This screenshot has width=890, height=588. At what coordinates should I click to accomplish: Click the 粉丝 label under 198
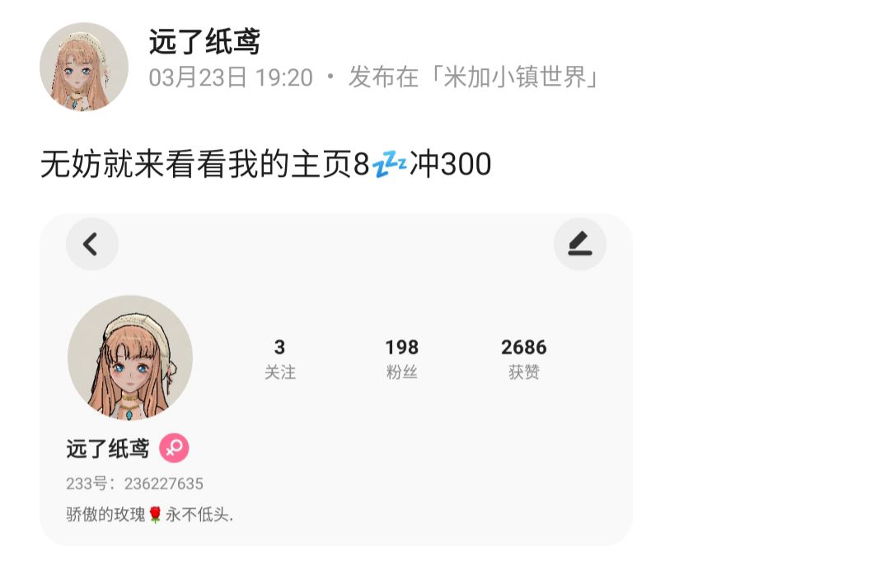(402, 372)
